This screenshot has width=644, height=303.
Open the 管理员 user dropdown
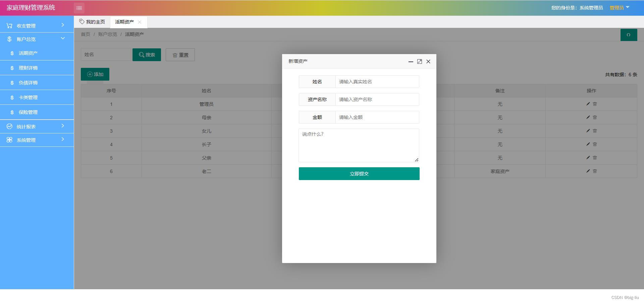620,8
